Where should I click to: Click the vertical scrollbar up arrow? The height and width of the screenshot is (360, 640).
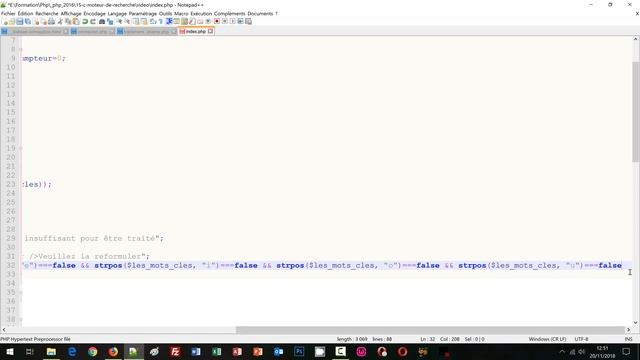(636, 39)
